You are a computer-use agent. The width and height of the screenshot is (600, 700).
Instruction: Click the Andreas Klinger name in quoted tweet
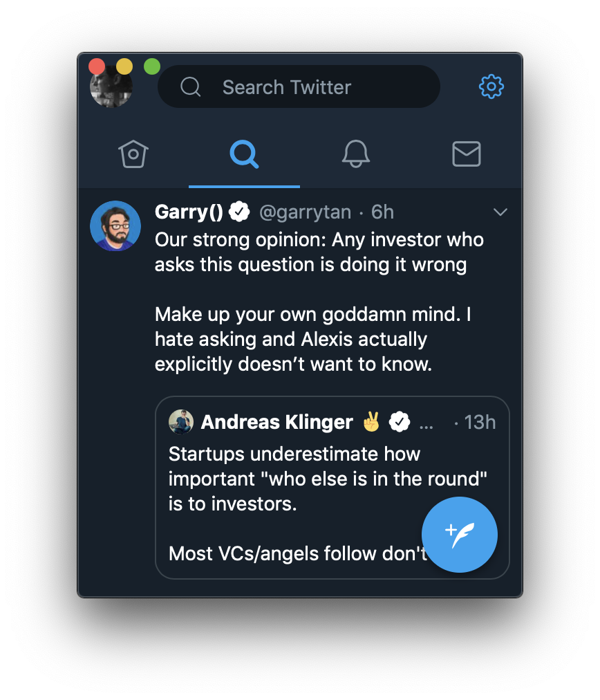click(x=276, y=421)
